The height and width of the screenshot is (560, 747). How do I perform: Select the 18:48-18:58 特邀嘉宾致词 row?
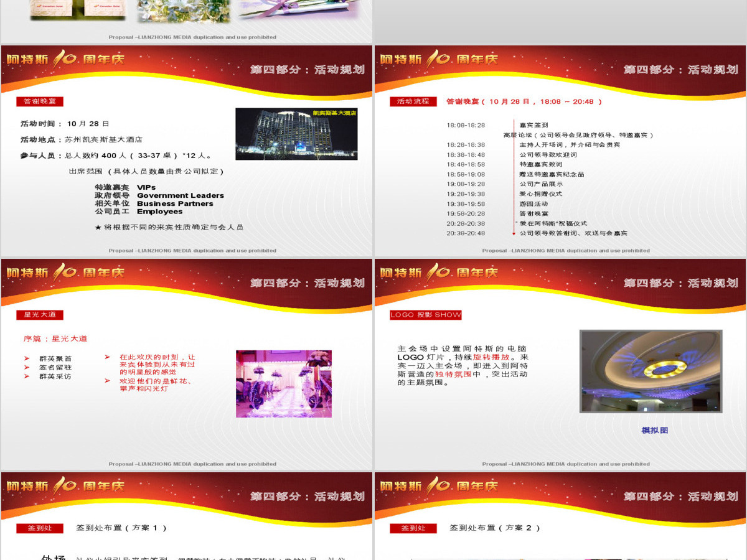click(x=504, y=164)
